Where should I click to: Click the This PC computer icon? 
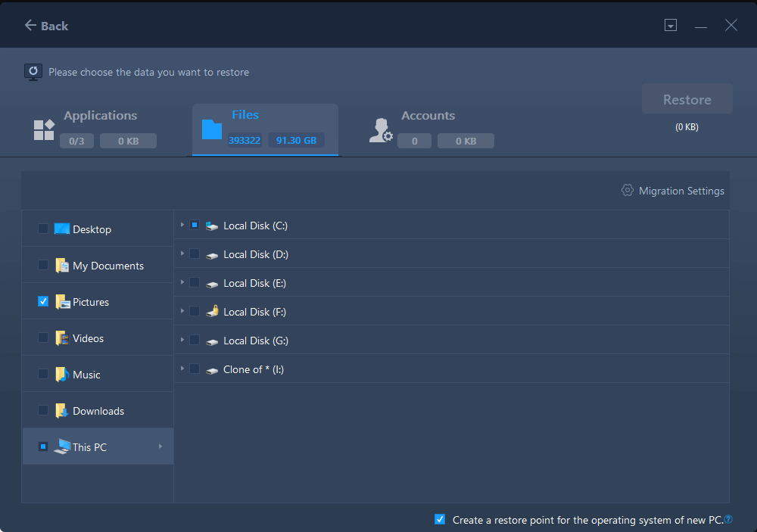(62, 446)
